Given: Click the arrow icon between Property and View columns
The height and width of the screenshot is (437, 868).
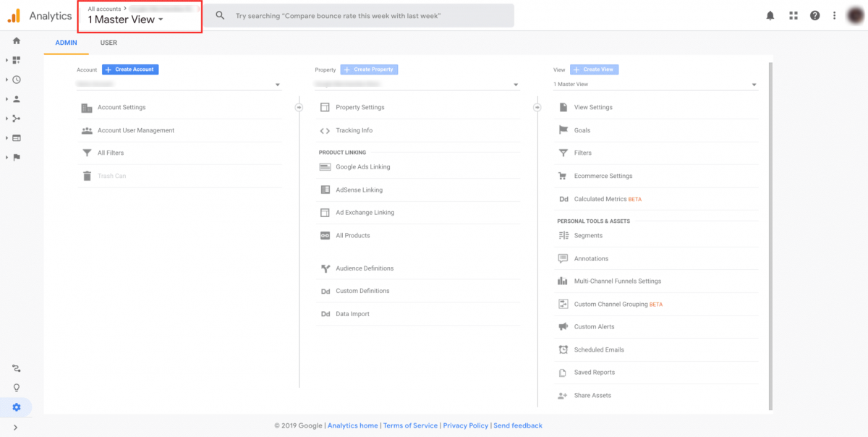Looking at the screenshot, I should click(537, 107).
